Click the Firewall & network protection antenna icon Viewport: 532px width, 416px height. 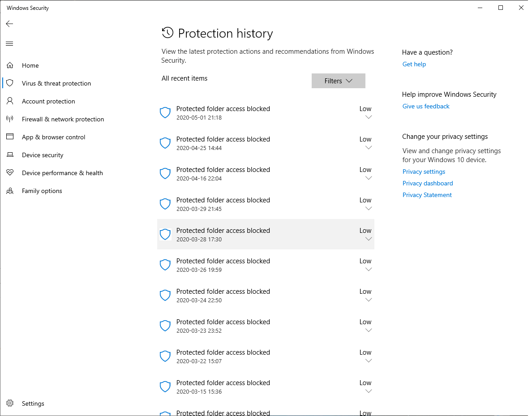coord(10,119)
